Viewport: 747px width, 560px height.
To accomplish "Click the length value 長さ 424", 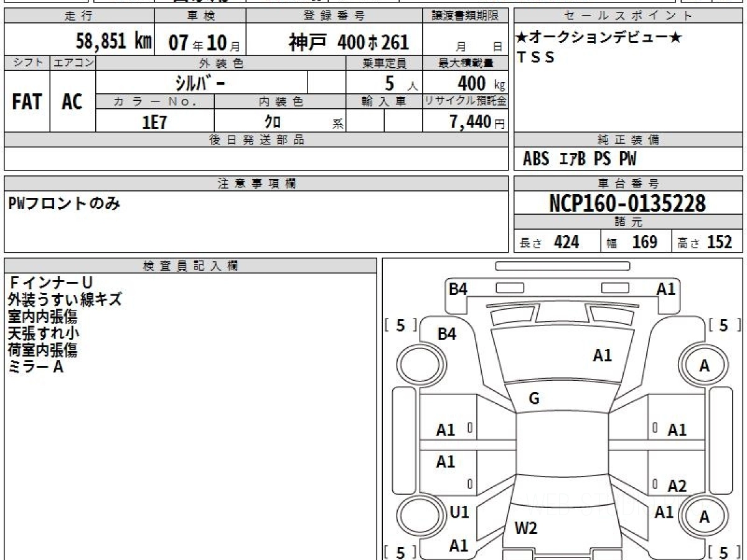I will [549, 242].
